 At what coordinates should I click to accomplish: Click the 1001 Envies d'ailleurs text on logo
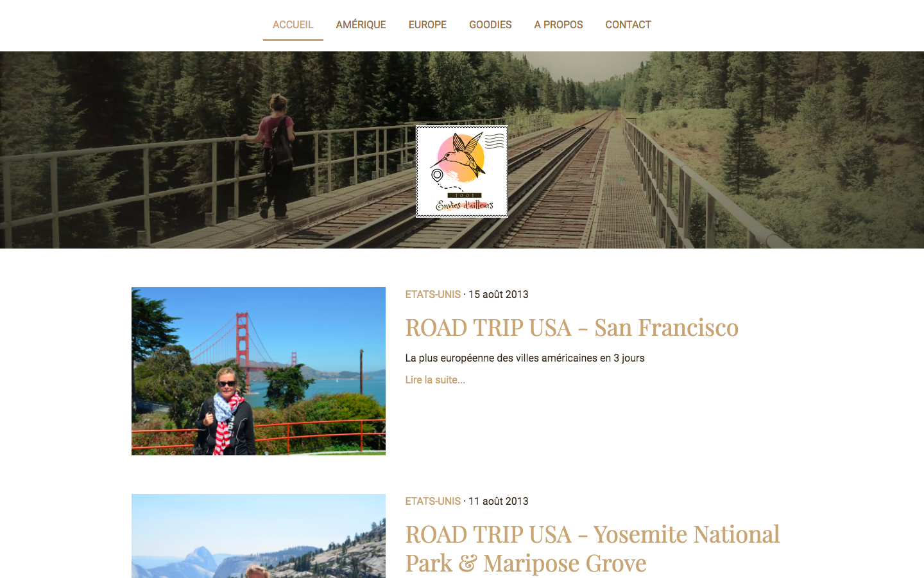465,202
